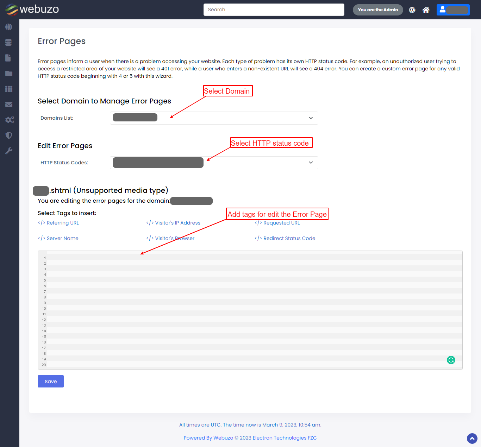Click the Grammarly icon in the editor
The image size is (481, 448).
click(451, 360)
